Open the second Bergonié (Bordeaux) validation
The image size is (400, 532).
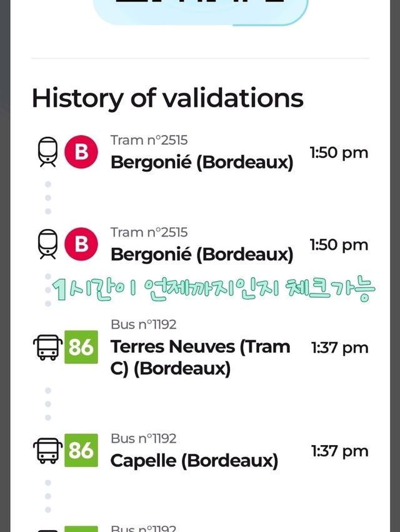click(x=201, y=254)
